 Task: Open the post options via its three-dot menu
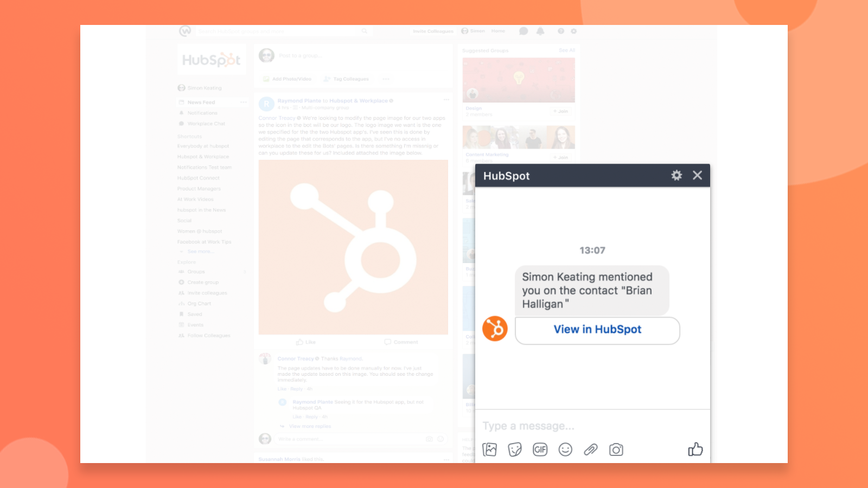(446, 100)
